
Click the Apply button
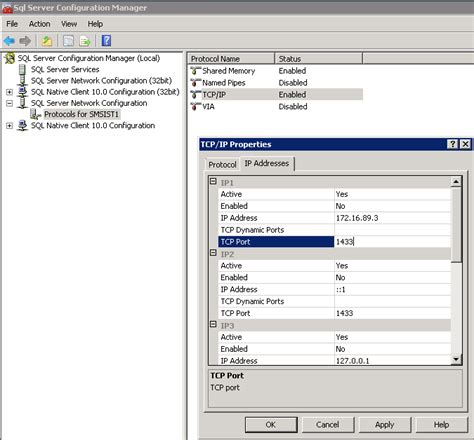(385, 425)
